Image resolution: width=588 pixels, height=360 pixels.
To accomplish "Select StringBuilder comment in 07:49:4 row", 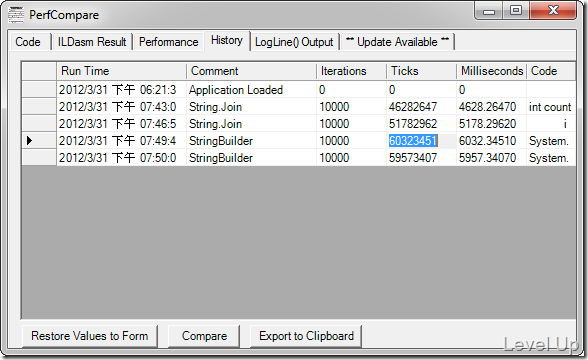I will coord(251,141).
